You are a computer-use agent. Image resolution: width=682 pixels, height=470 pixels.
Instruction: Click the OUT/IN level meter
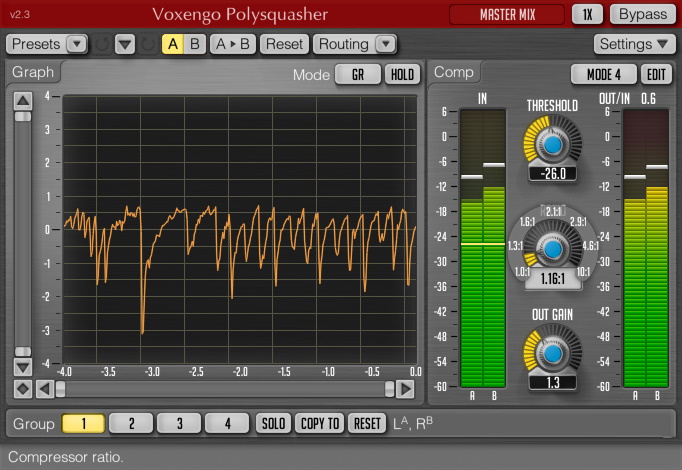pyautogui.click(x=646, y=248)
